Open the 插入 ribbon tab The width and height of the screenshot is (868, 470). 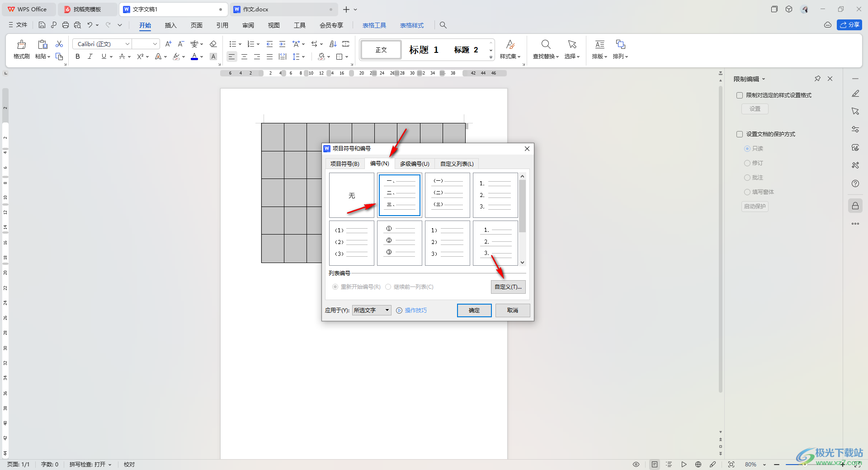[170, 25]
